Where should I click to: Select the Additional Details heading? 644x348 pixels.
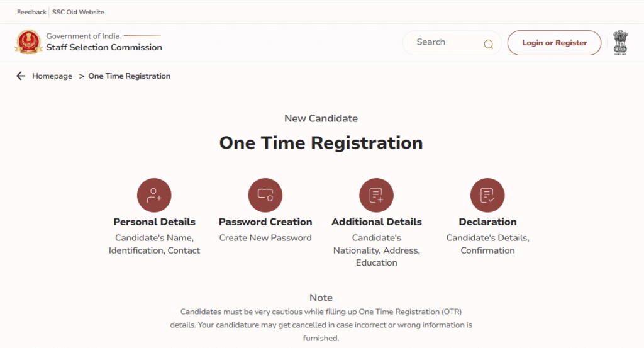click(x=376, y=222)
